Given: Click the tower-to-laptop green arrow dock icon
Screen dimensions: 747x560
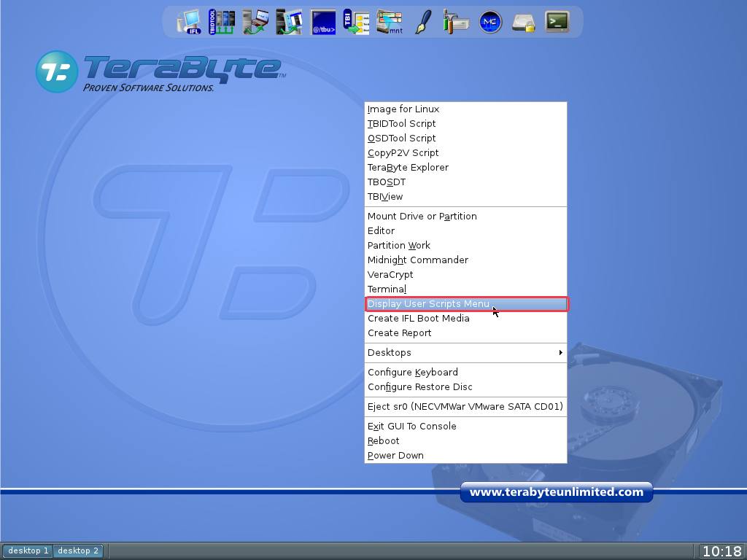Looking at the screenshot, I should [255, 22].
